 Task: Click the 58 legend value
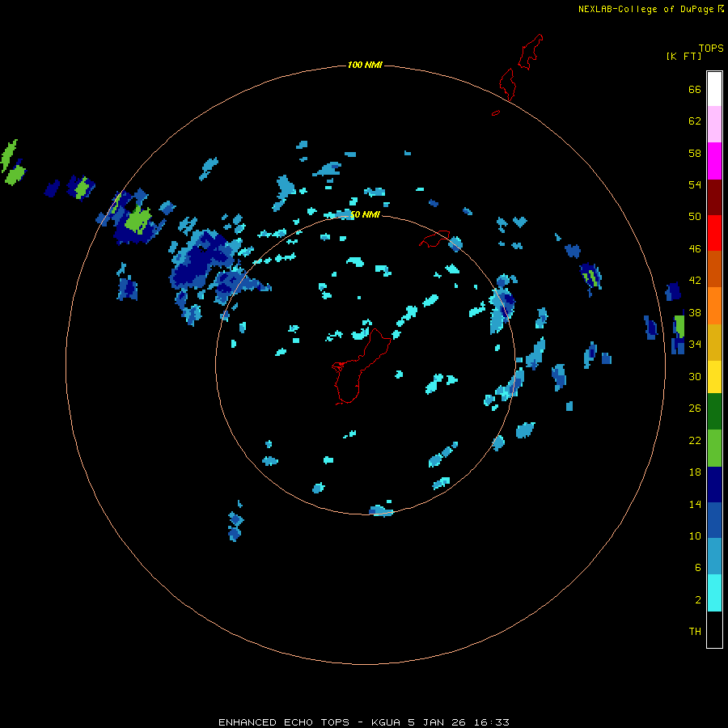[695, 153]
